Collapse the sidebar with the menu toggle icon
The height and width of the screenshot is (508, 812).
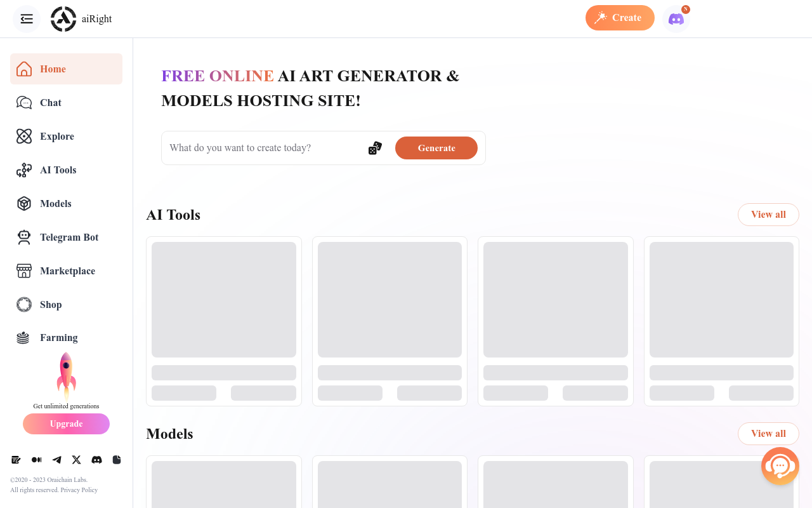27,19
